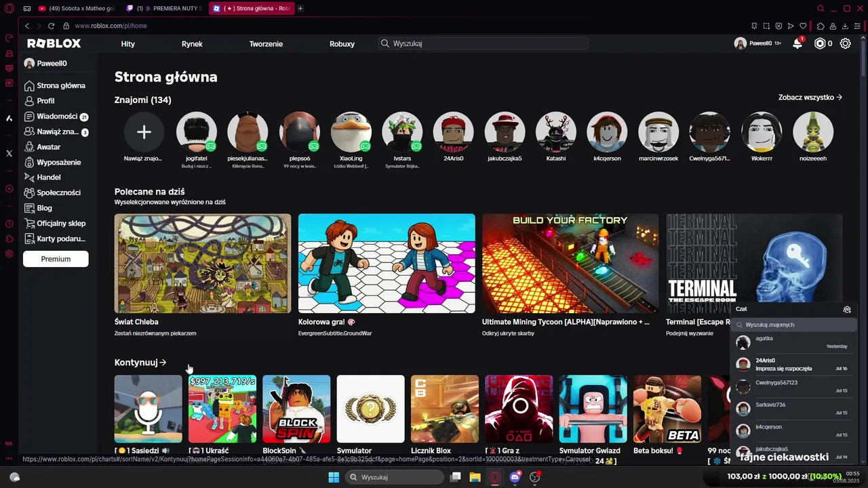
Task: Open the Sarkaviz736 chat conversation
Action: click(x=793, y=409)
